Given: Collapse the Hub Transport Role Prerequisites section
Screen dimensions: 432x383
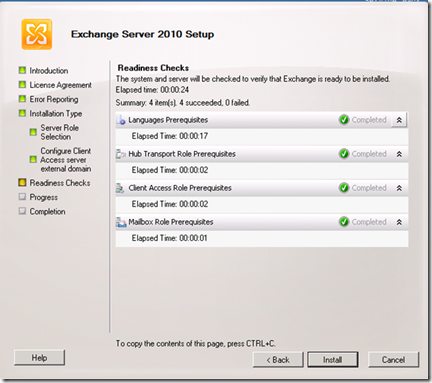Looking at the screenshot, I should (399, 154).
